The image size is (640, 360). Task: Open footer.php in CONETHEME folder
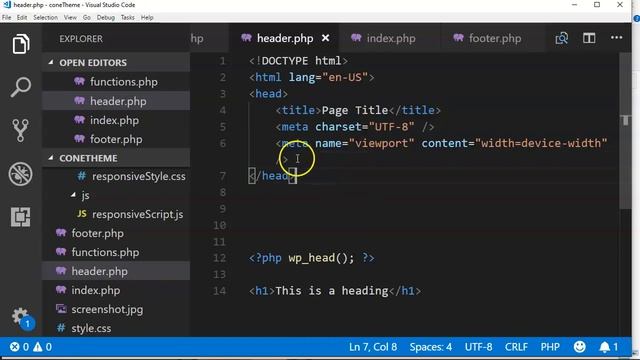tap(116, 233)
